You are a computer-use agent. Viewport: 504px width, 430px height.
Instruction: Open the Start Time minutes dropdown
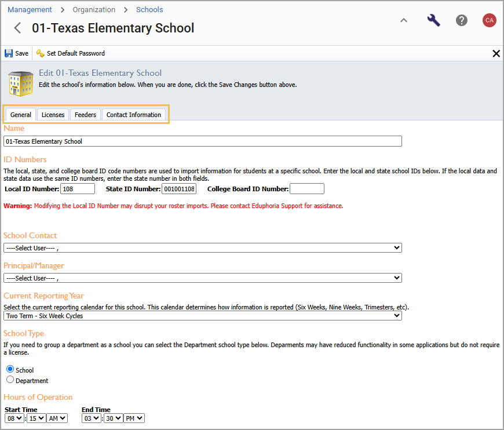36,418
